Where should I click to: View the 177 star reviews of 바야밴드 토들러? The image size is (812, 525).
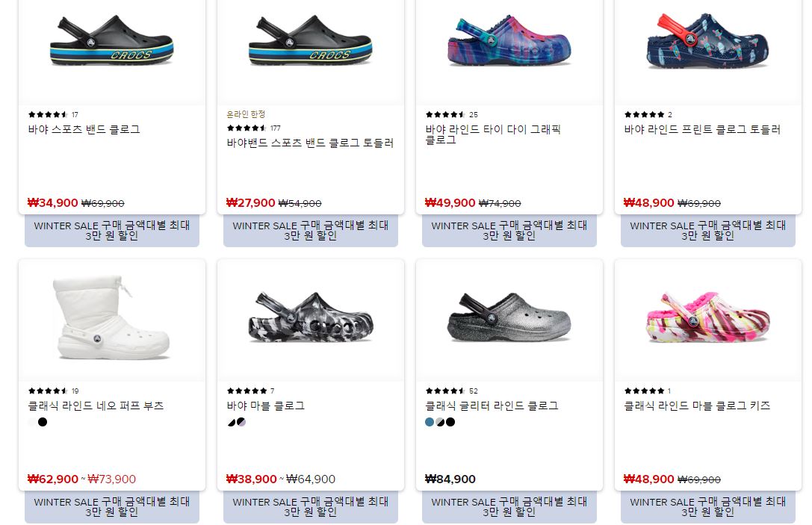click(254, 128)
